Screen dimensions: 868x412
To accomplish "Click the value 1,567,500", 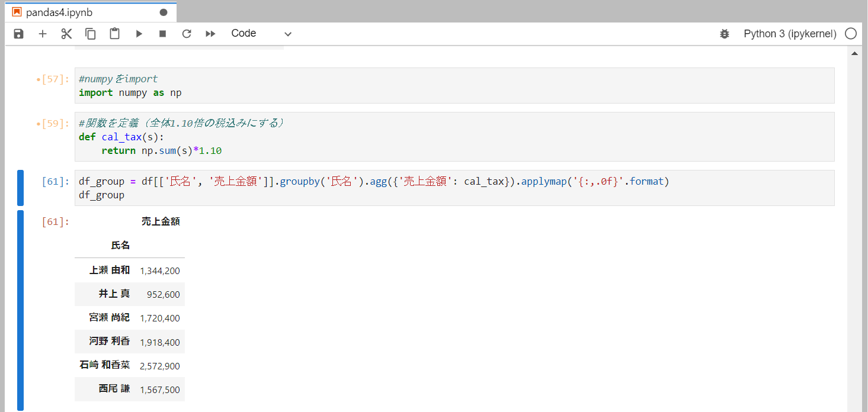I will coord(160,390).
